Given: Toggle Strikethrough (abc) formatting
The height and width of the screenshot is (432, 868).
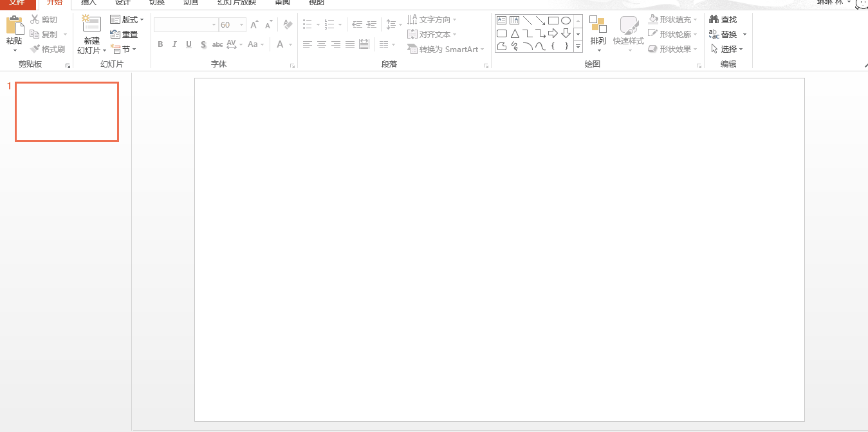Looking at the screenshot, I should 217,44.
